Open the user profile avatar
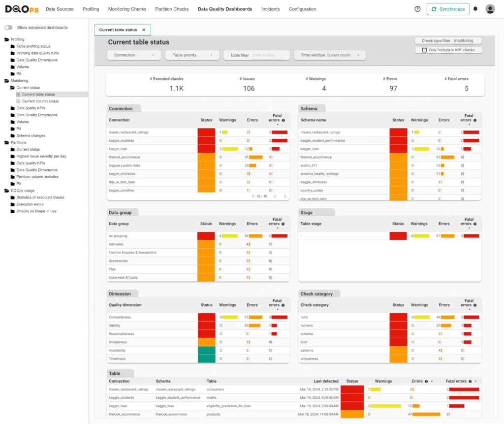The width and height of the screenshot is (504, 424). 490,9
